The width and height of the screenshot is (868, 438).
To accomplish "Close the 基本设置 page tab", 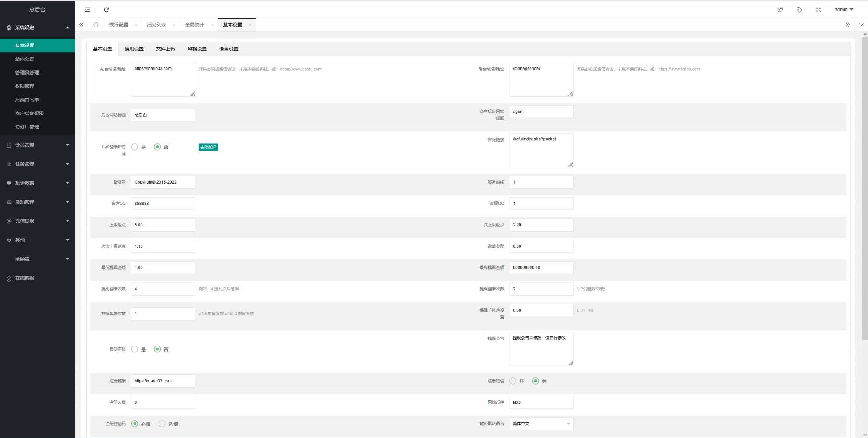I will click(x=250, y=25).
